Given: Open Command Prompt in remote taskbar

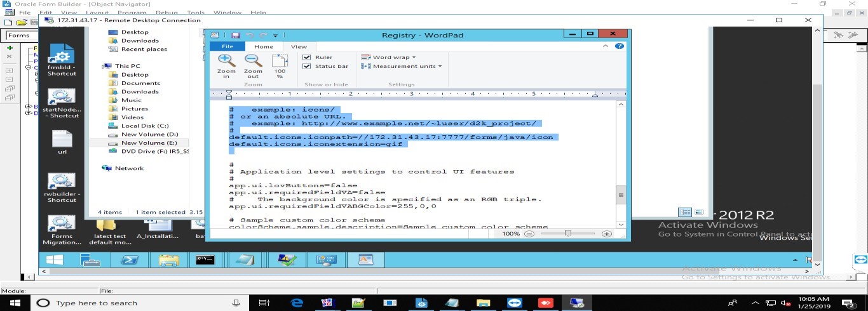Looking at the screenshot, I should (x=205, y=260).
